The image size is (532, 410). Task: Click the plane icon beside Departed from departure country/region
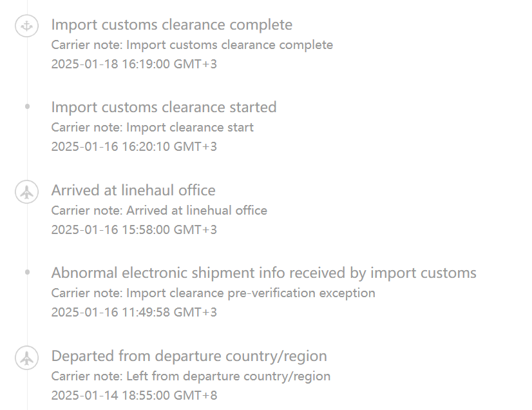(x=26, y=357)
